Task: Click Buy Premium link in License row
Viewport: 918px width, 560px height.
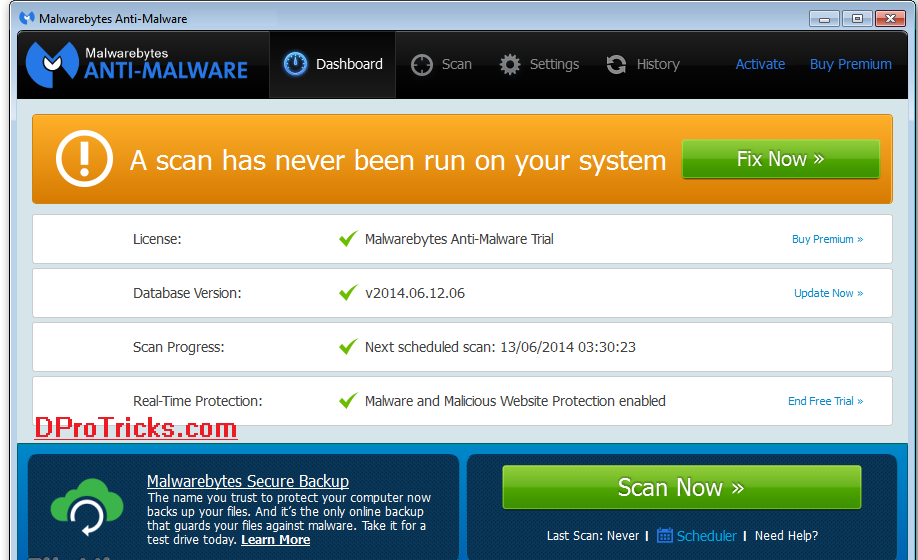Action: pos(827,239)
